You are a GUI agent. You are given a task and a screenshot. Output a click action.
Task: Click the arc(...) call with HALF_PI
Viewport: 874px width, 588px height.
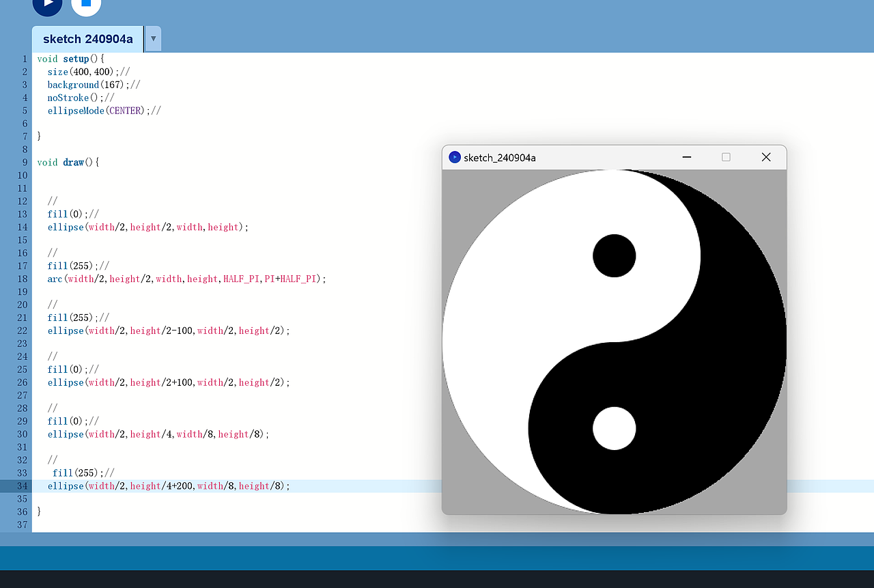point(186,279)
